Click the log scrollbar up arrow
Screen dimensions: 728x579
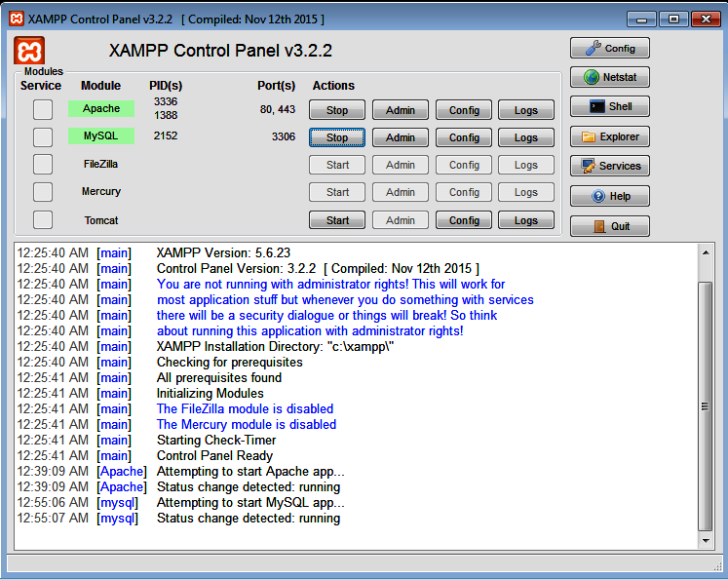tap(706, 251)
